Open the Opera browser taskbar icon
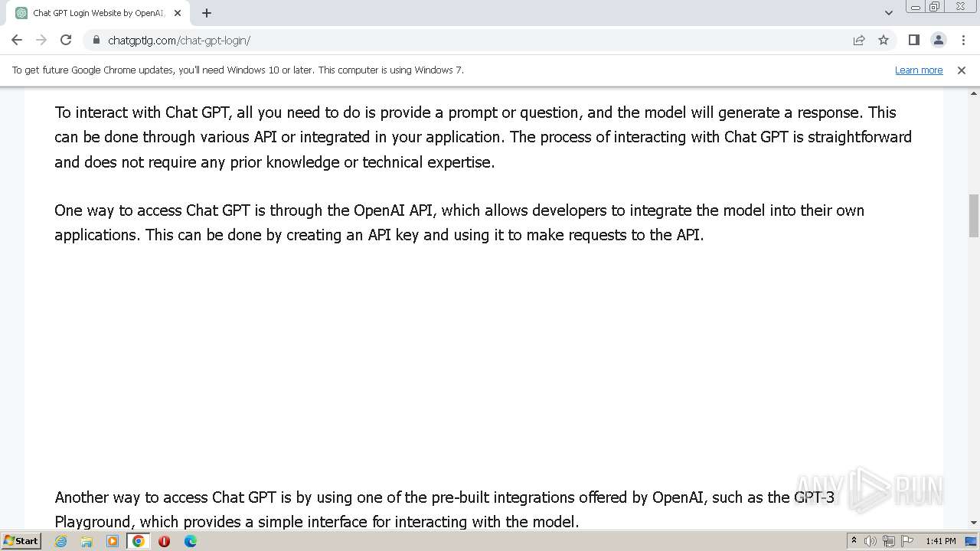 (164, 541)
